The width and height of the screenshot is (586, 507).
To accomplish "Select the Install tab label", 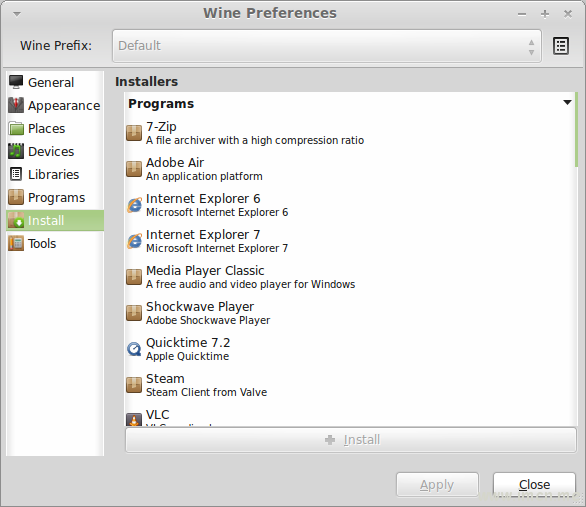I will (46, 220).
